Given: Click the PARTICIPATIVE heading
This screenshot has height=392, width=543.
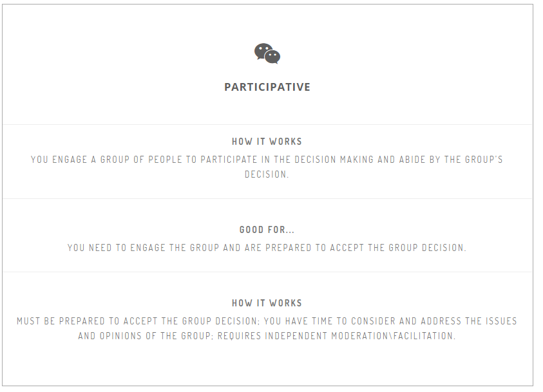Looking at the screenshot, I should pyautogui.click(x=267, y=87).
